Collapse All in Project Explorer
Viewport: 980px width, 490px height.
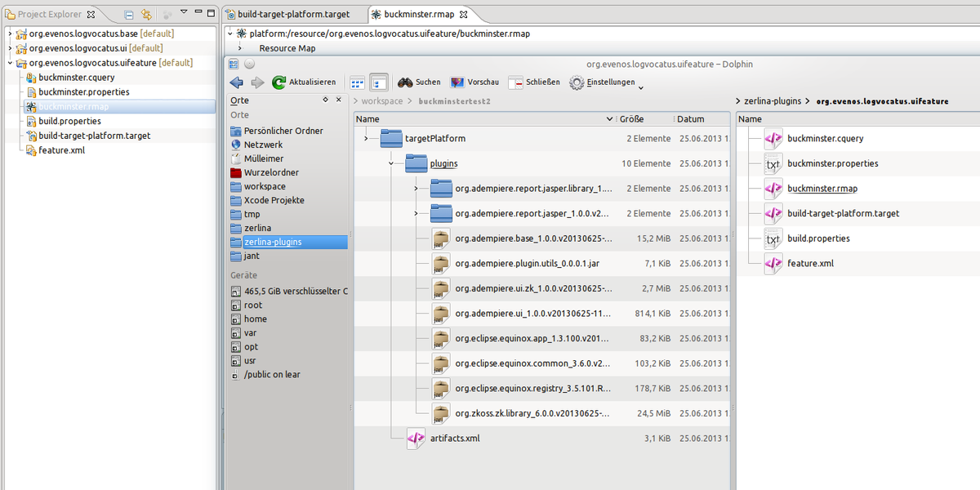tap(129, 15)
